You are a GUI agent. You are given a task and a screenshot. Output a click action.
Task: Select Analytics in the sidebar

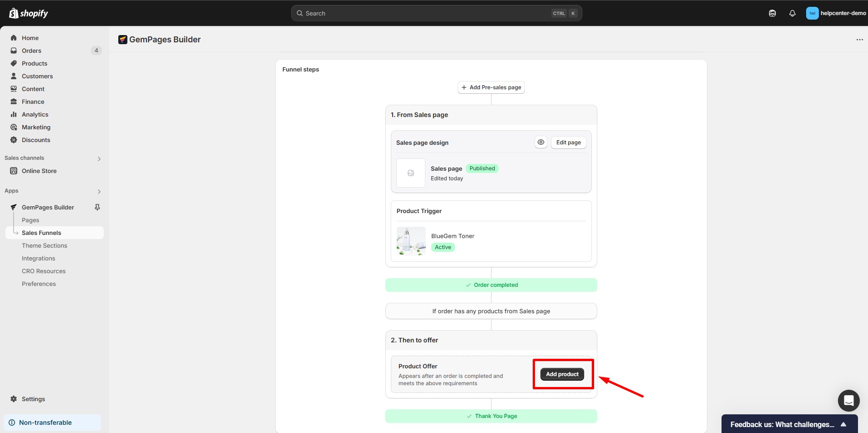[35, 114]
